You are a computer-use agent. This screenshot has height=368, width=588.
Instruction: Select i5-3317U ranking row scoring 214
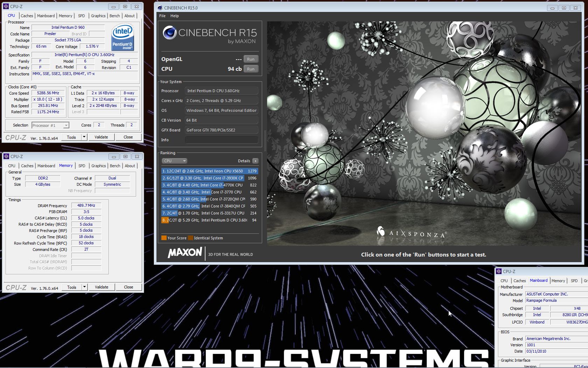pyautogui.click(x=210, y=213)
